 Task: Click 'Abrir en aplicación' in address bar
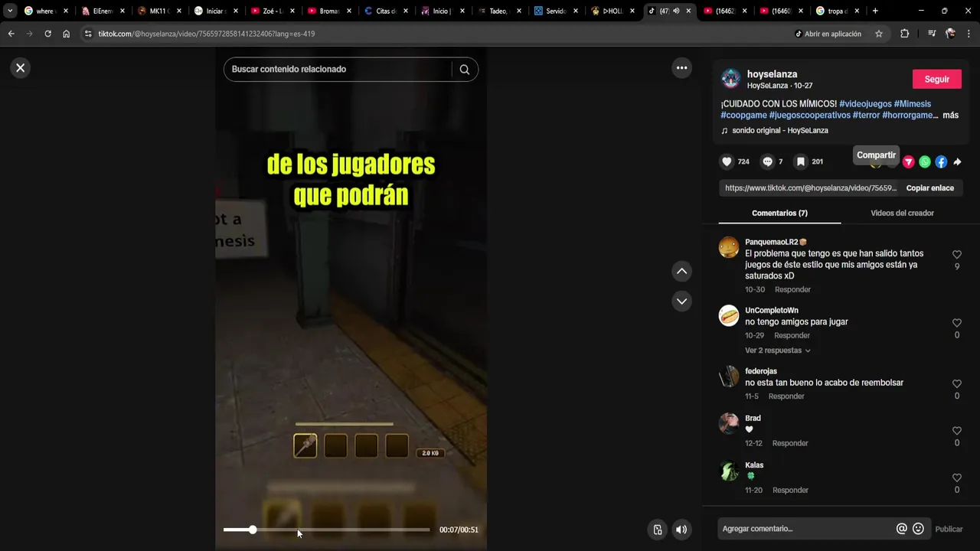[828, 34]
